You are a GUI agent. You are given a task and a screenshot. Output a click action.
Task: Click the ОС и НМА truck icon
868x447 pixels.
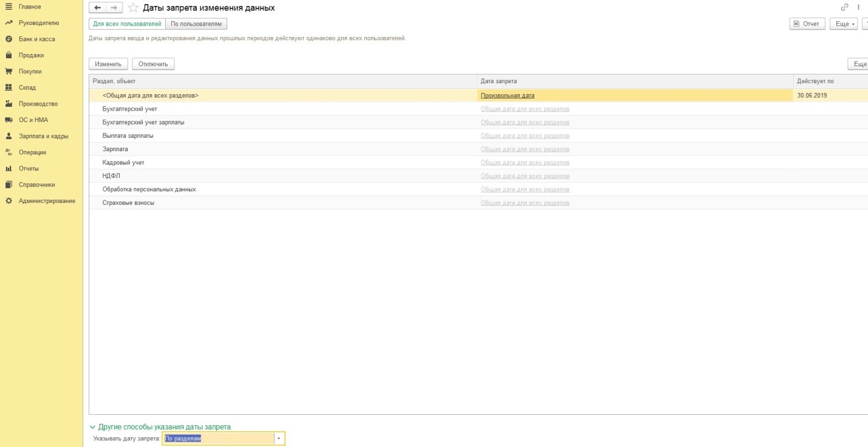(x=9, y=120)
